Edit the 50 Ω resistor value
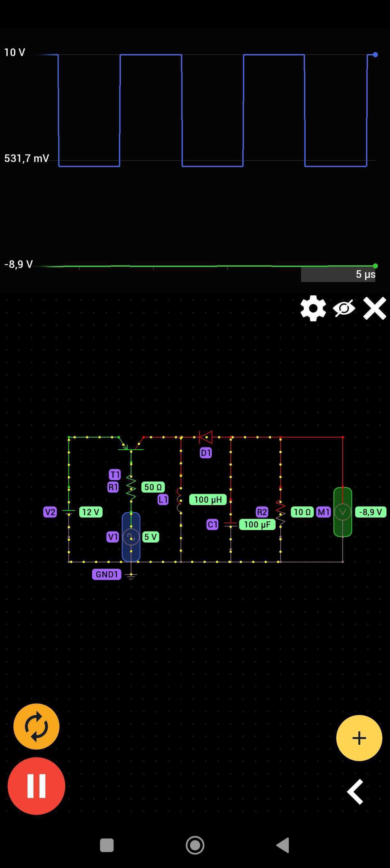Viewport: 390px width, 868px height. click(x=153, y=487)
